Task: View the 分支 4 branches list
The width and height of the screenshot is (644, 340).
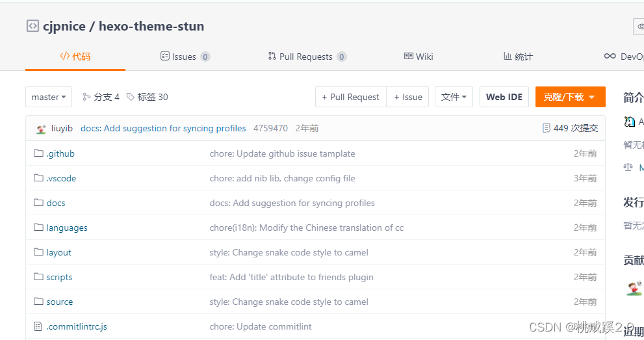Action: coord(101,97)
